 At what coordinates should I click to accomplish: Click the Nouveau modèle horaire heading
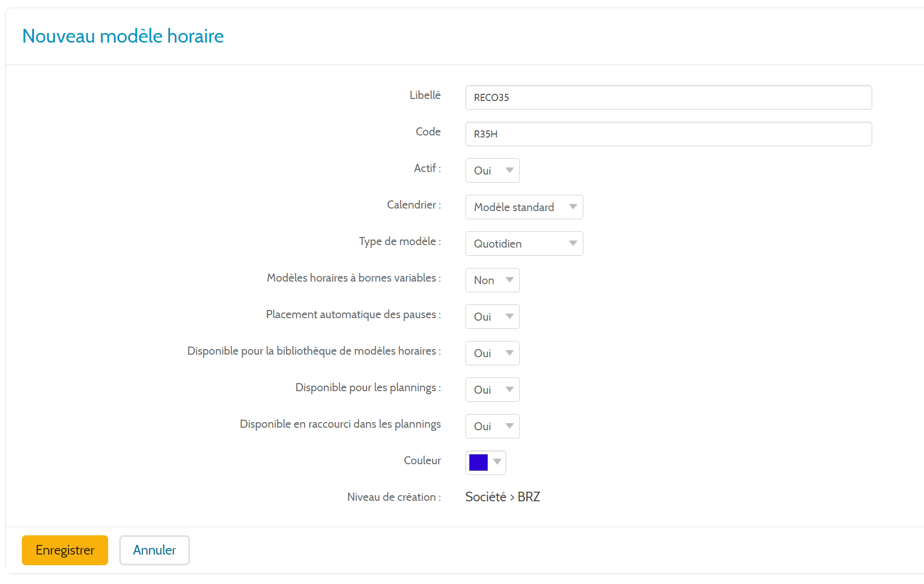coord(123,36)
